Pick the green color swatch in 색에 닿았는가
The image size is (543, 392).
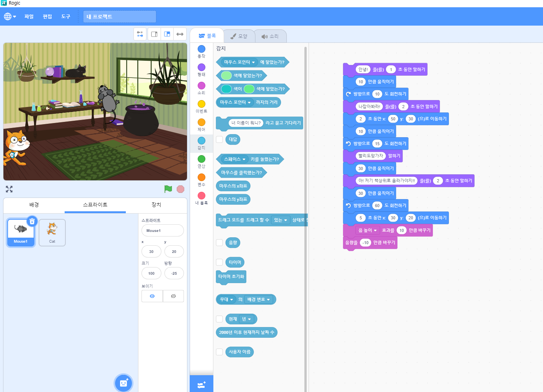[226, 76]
